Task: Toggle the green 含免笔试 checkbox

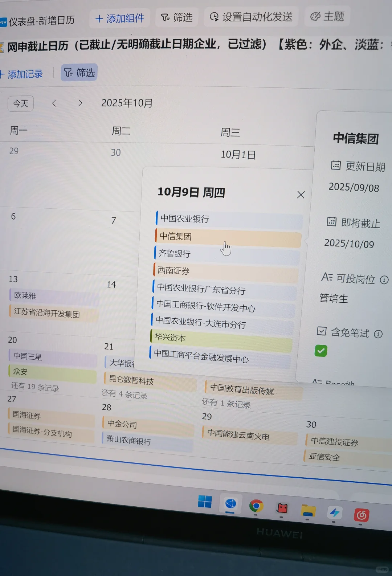Action: [x=321, y=351]
